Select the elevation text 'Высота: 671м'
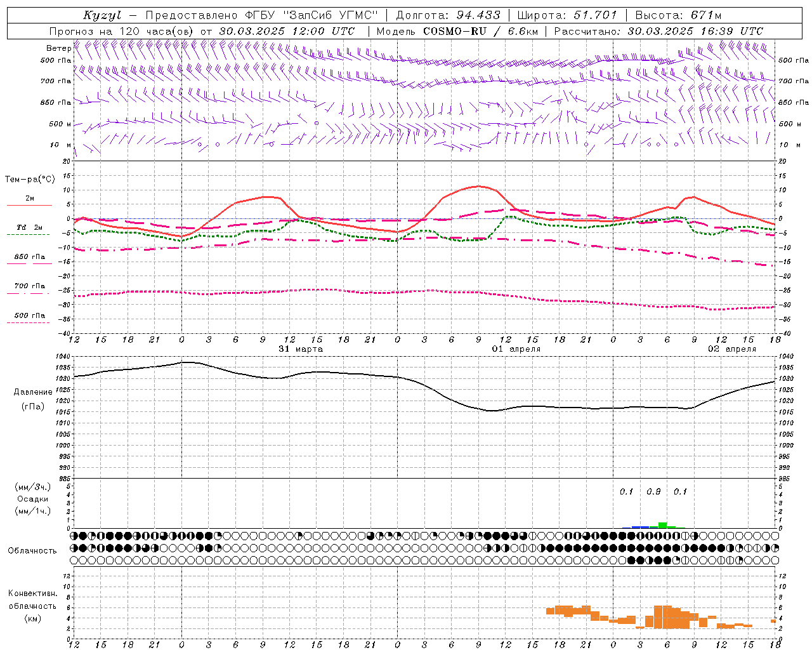 point(678,15)
